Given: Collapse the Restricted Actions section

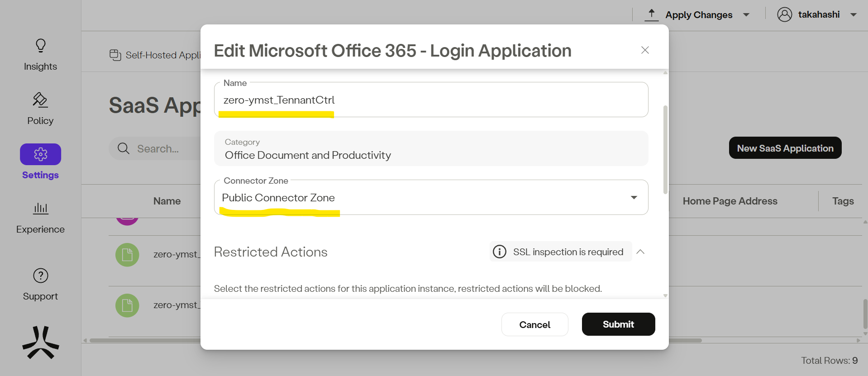Looking at the screenshot, I should 640,252.
